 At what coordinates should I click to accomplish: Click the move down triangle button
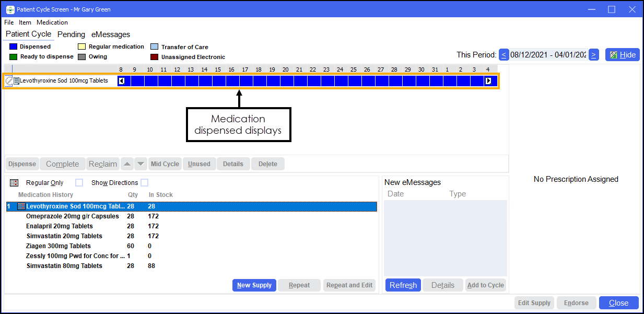140,164
